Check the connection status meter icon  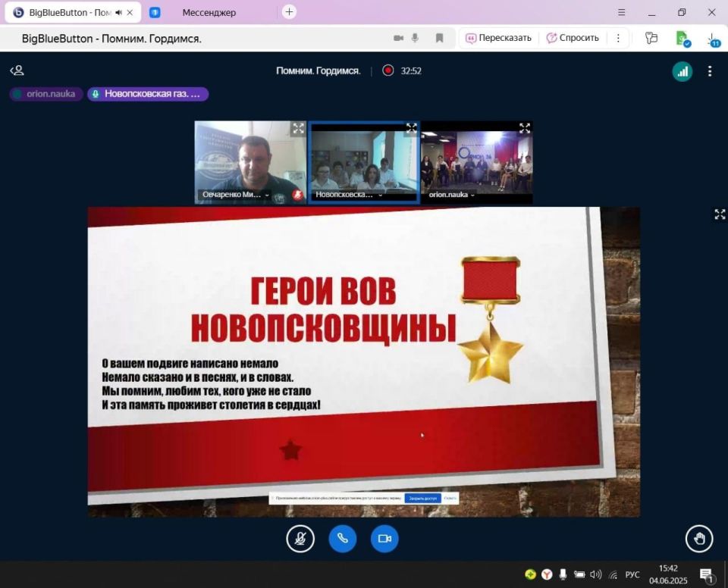[682, 70]
